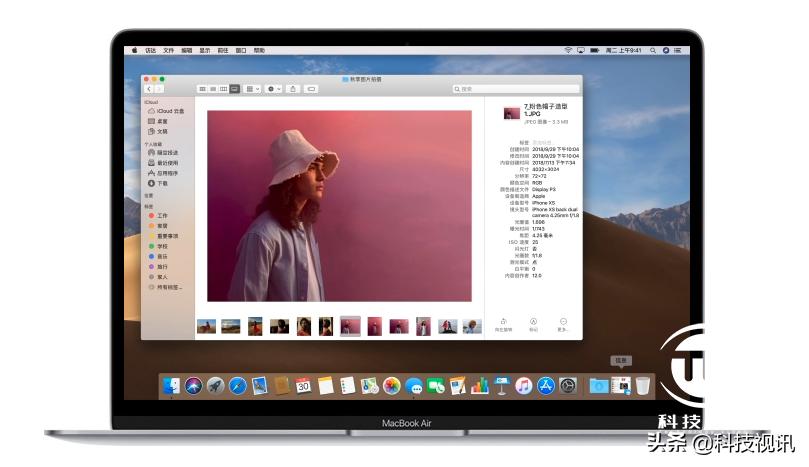The image size is (809, 467).
Task: Go forward in Finder window
Action: [x=158, y=89]
